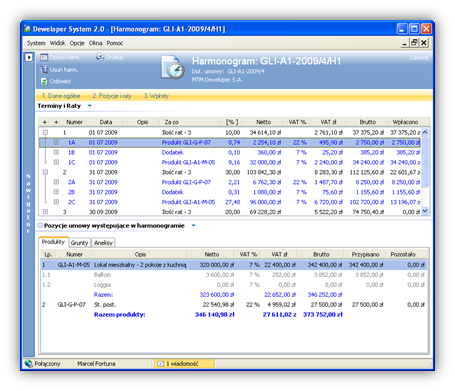Click the Deweloper System app icon in the title bar

[27, 29]
